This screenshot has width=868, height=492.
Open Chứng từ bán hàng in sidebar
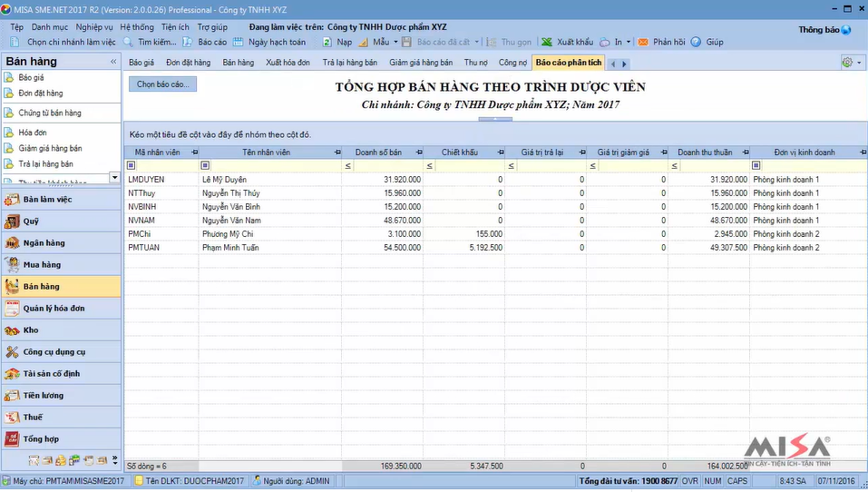coord(50,113)
